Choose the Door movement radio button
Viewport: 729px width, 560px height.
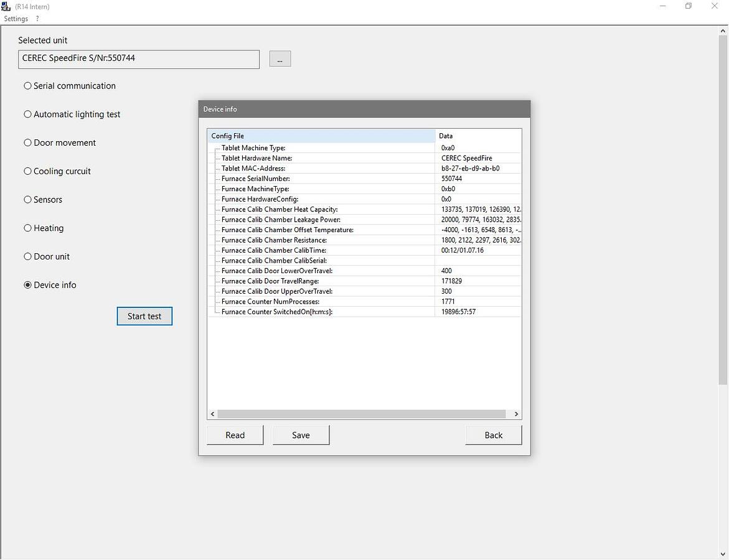(27, 142)
